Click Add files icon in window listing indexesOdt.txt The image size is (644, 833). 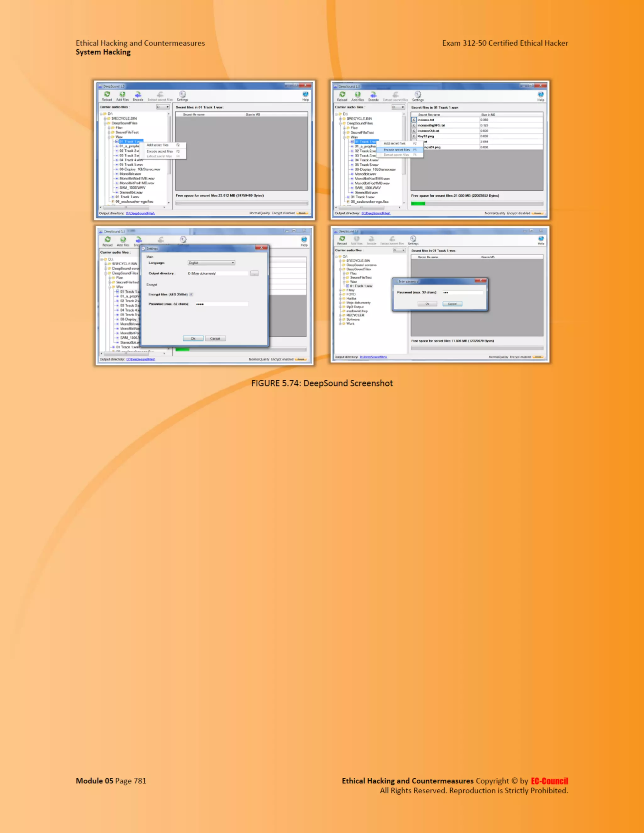(x=358, y=95)
